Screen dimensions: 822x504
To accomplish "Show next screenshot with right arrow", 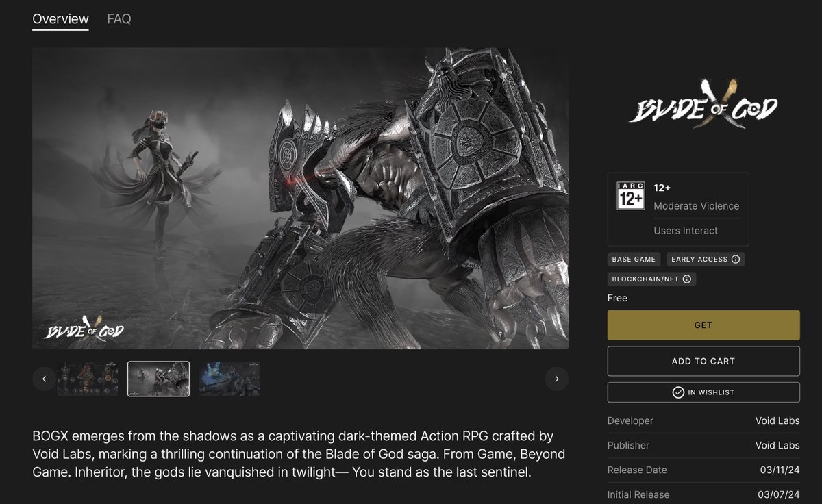I will (x=557, y=379).
